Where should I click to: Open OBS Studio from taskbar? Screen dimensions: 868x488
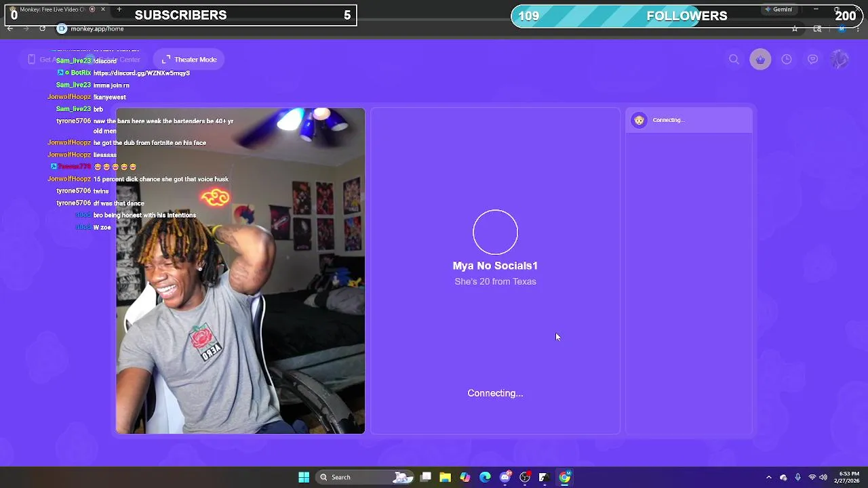click(x=525, y=477)
